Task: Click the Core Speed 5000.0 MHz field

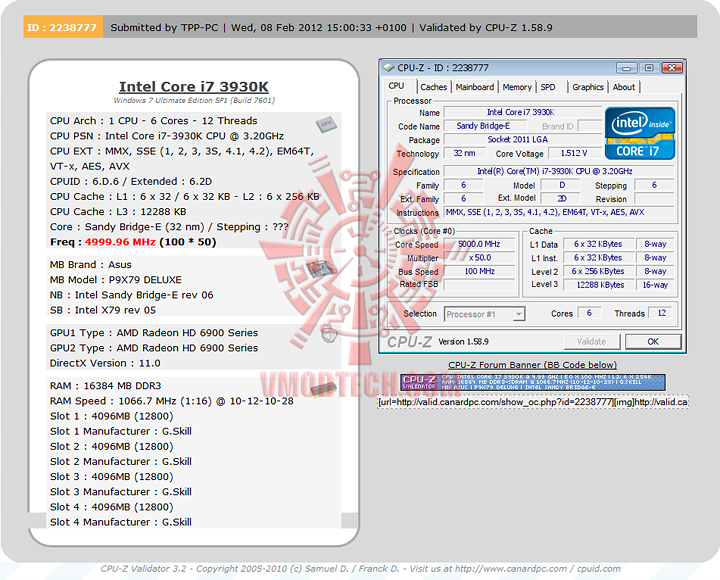Action: (479, 244)
